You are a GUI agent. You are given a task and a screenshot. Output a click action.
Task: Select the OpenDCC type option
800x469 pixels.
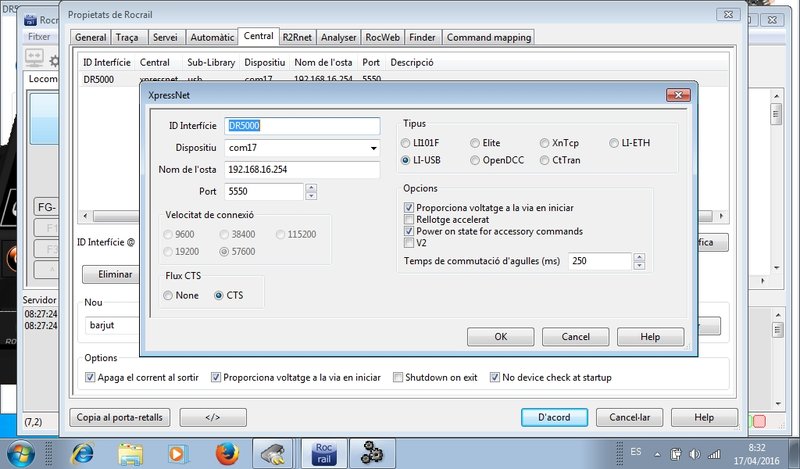point(475,160)
